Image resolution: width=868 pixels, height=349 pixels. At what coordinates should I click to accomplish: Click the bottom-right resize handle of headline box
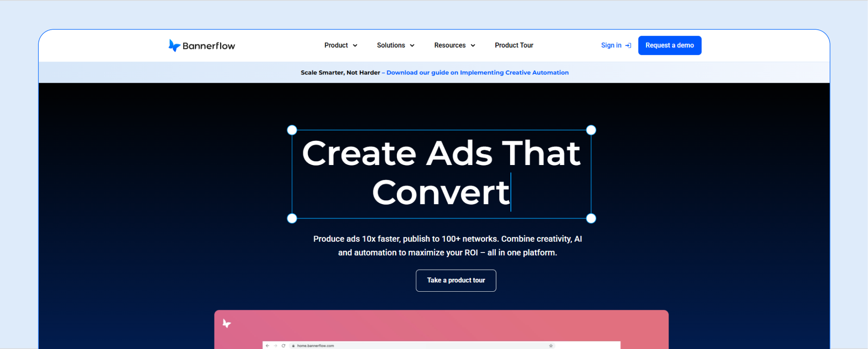[591, 218]
